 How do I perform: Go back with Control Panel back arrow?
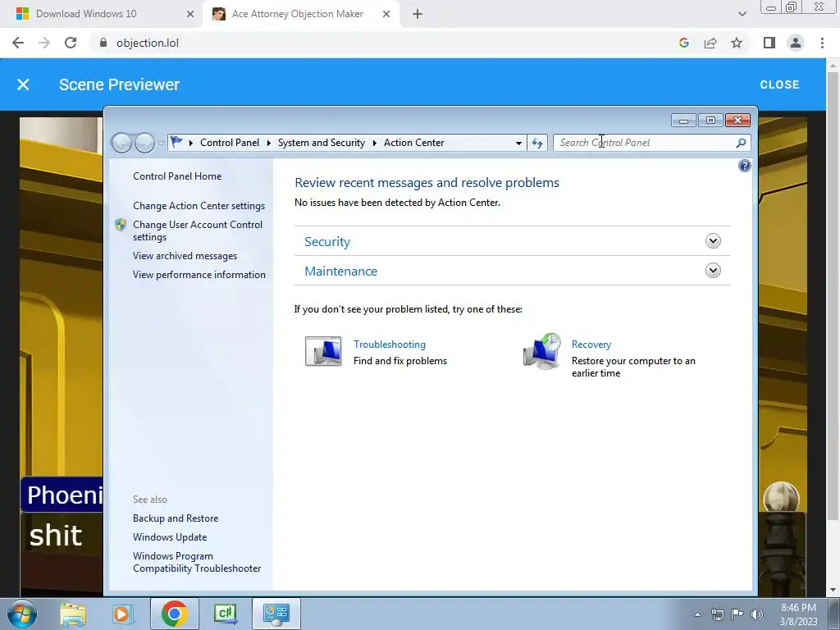pyautogui.click(x=122, y=143)
